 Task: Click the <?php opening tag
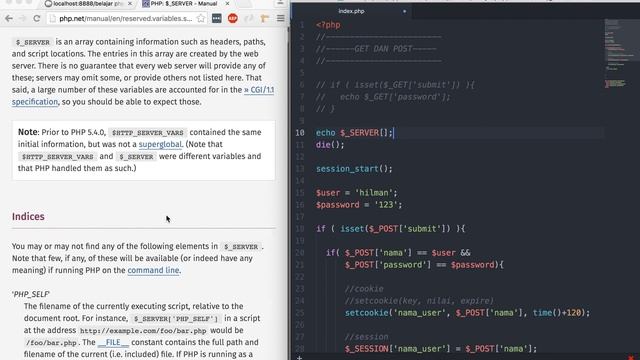[328, 25]
